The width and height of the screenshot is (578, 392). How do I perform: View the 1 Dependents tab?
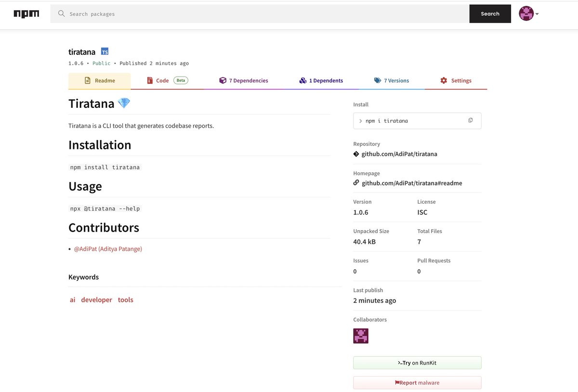click(x=321, y=81)
